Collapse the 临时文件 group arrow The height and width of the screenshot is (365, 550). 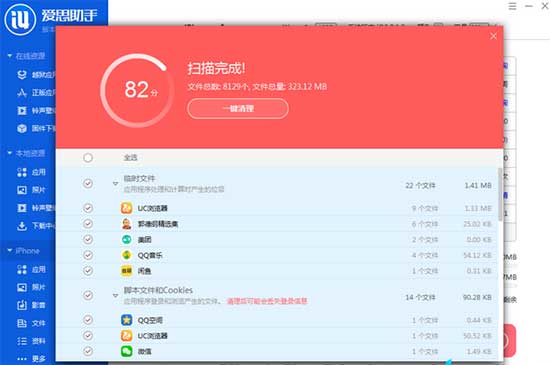(115, 183)
